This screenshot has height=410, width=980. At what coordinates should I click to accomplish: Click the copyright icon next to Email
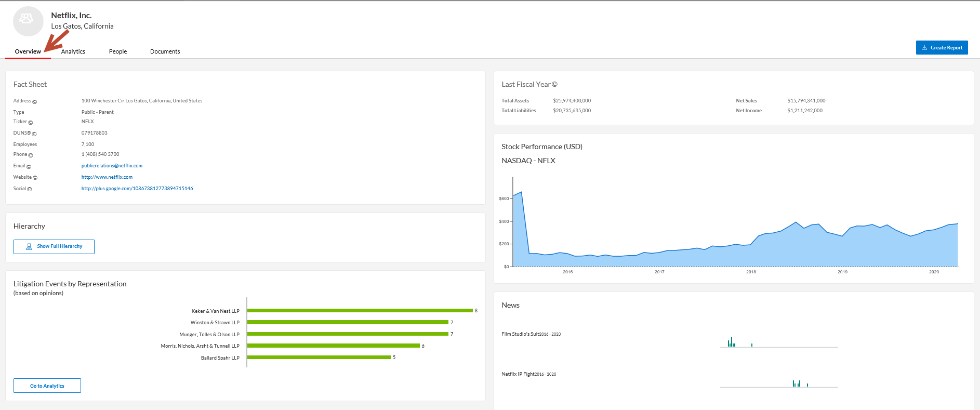[29, 167]
